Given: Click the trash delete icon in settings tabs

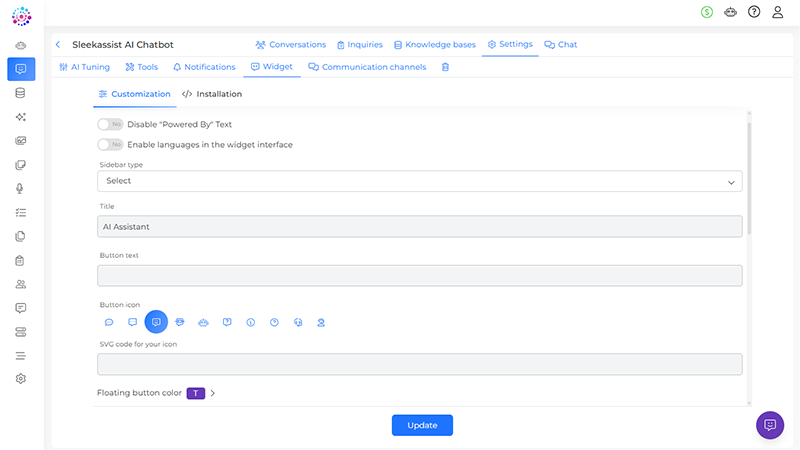Looking at the screenshot, I should coord(445,67).
